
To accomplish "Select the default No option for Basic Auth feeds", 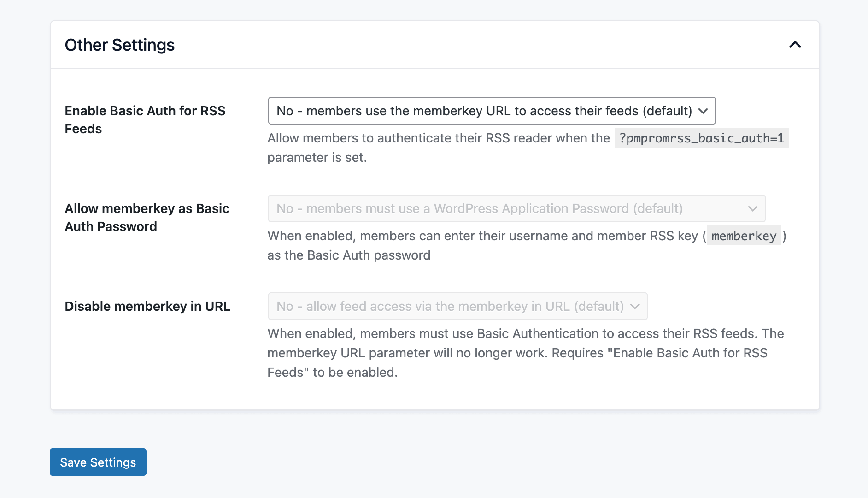I will (484, 111).
